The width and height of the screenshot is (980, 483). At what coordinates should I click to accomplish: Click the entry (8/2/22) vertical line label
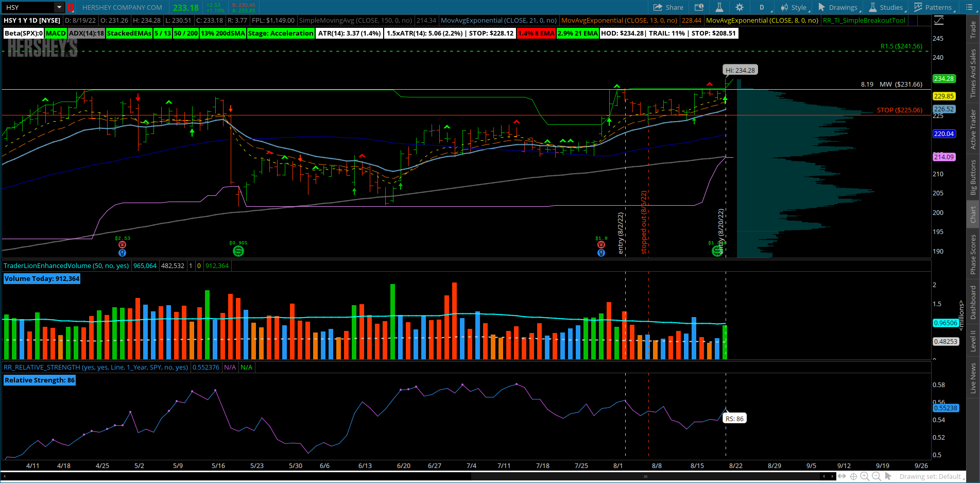[621, 233]
